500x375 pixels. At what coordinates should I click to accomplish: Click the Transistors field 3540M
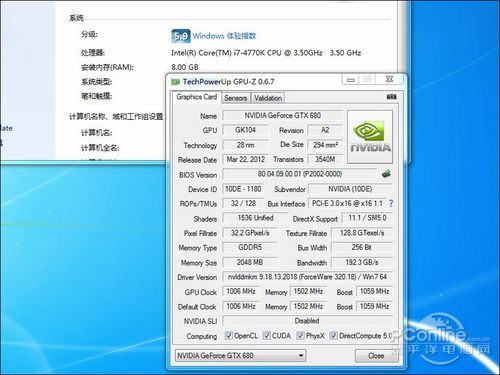(x=325, y=159)
